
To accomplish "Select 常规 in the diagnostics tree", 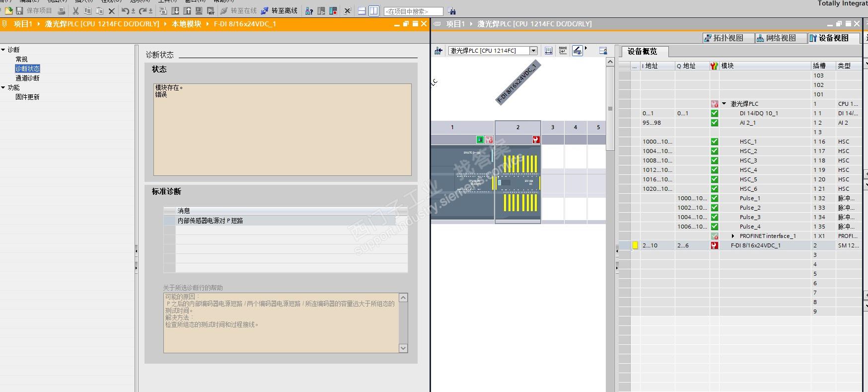I will [x=21, y=59].
